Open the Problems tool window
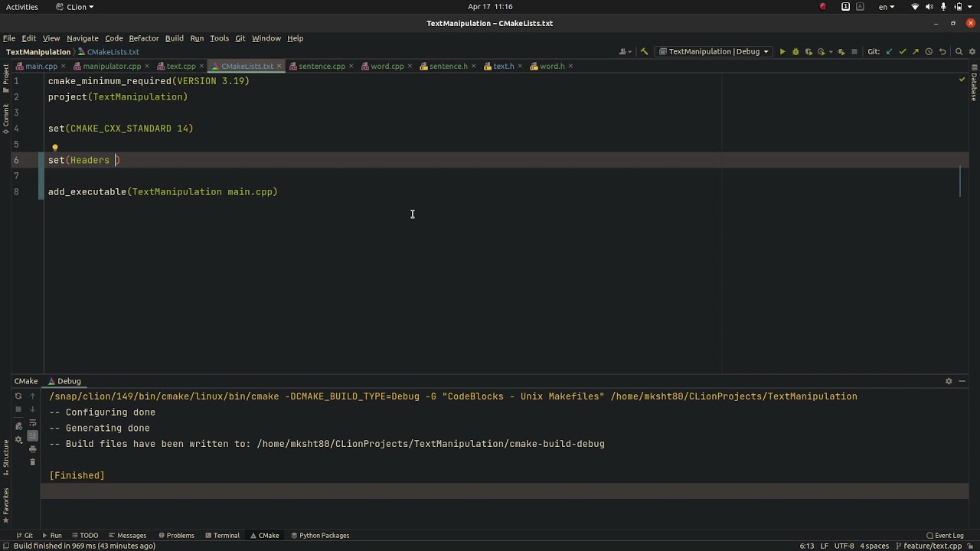The height and width of the screenshot is (551, 980). tap(175, 536)
